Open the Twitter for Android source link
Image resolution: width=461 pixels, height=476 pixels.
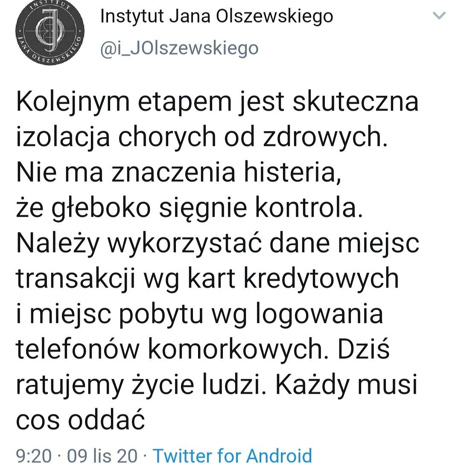[232, 456]
